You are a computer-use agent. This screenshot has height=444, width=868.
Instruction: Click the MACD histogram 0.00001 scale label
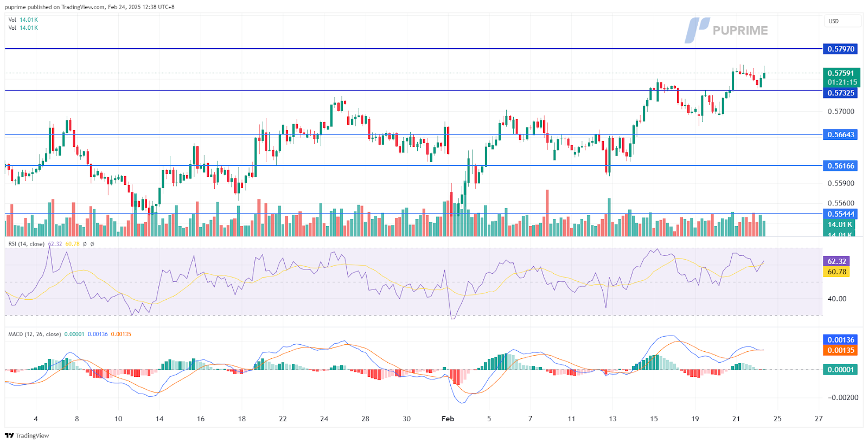841,370
